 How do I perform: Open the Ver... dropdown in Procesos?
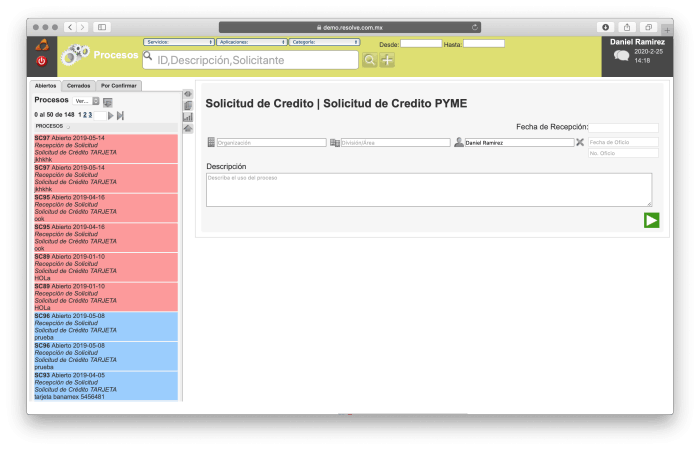click(x=86, y=101)
